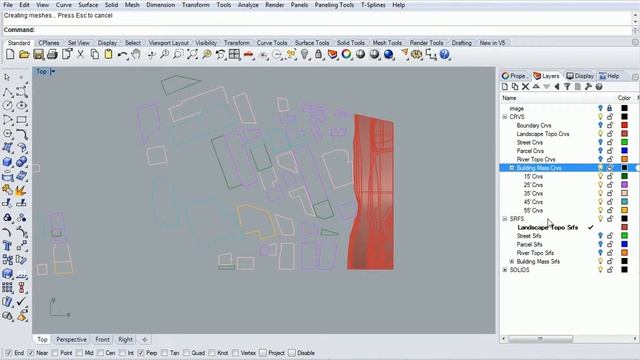Toggle Street Crvs layer visibility bulb
The height and width of the screenshot is (360, 640).
600,142
